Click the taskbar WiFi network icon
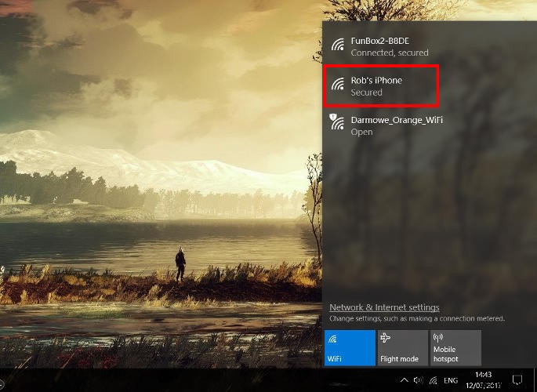 pos(434,380)
